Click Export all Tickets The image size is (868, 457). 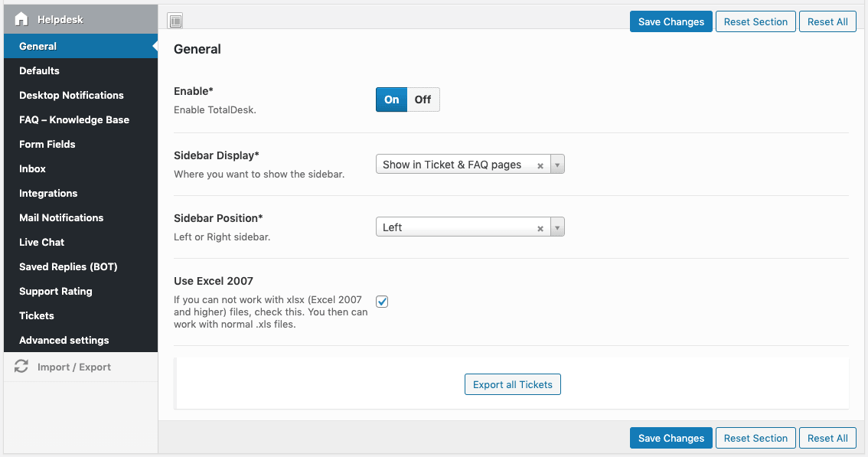click(512, 384)
